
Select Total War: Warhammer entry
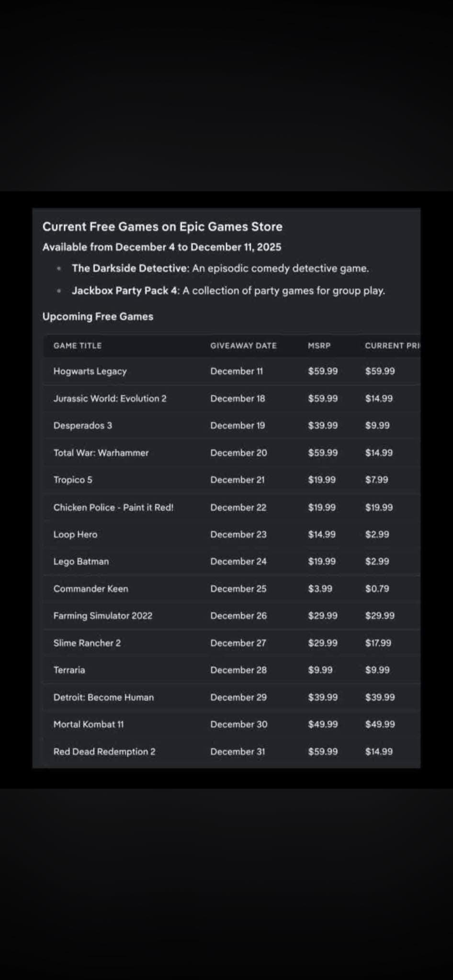(101, 453)
